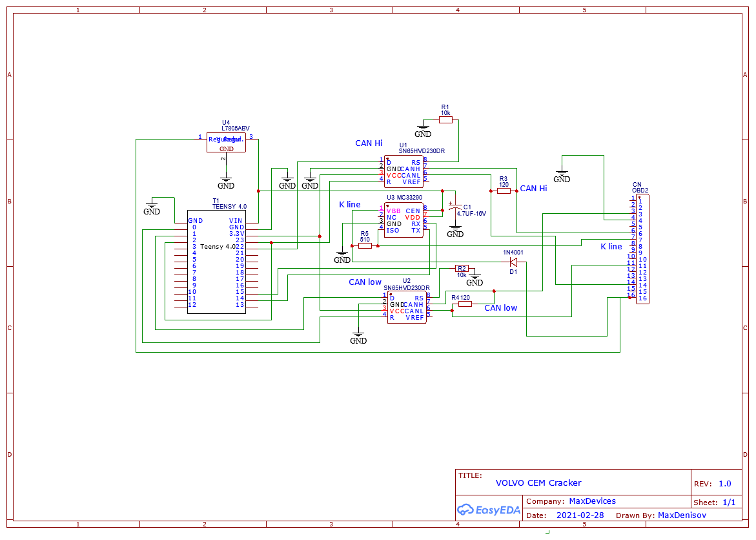Click the U1 SN65HVD230DR transceiver chip
This screenshot has height=540, width=756.
404,171
